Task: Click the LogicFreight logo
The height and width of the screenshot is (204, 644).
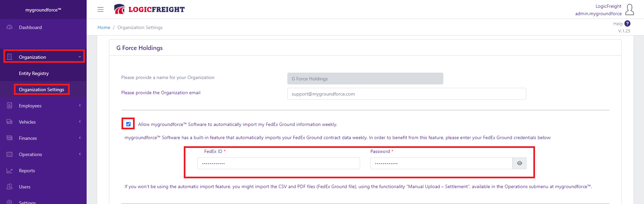Action: [149, 9]
